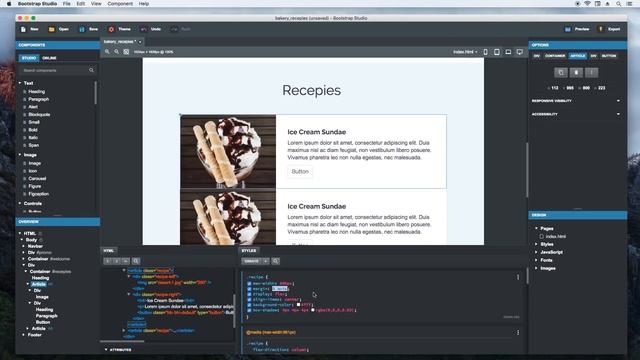Toggle the margin property checkbox
This screenshot has width=640, height=360.
pos(249,289)
